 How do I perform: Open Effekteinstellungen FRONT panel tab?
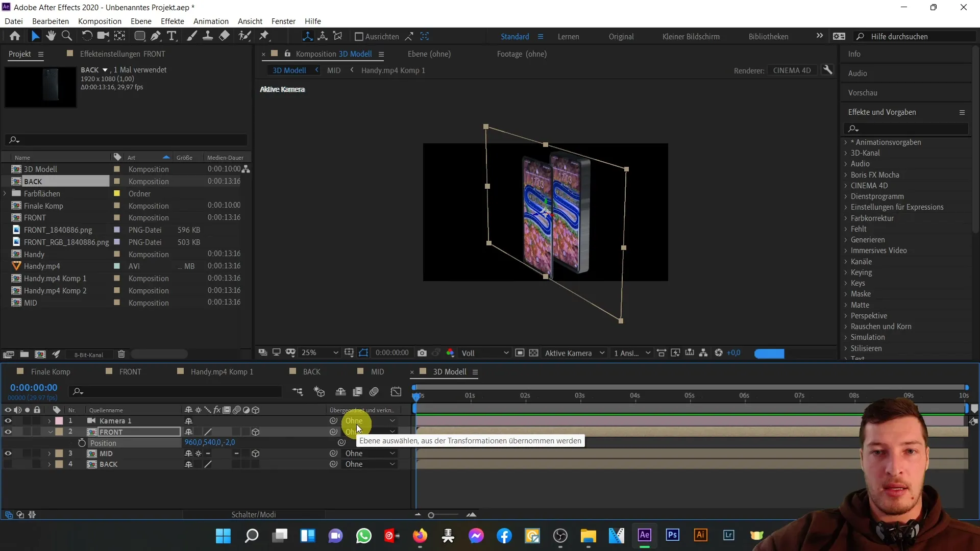(122, 54)
